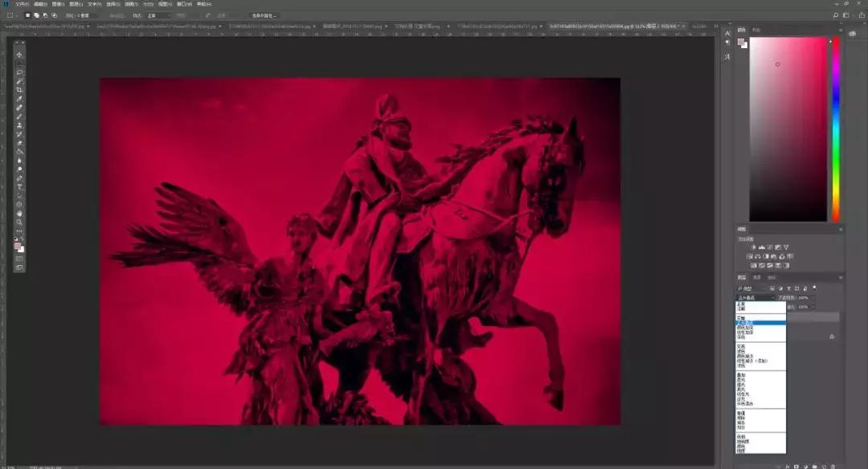Select the Eyedropper tool
The image size is (868, 469).
pyautogui.click(x=19, y=99)
